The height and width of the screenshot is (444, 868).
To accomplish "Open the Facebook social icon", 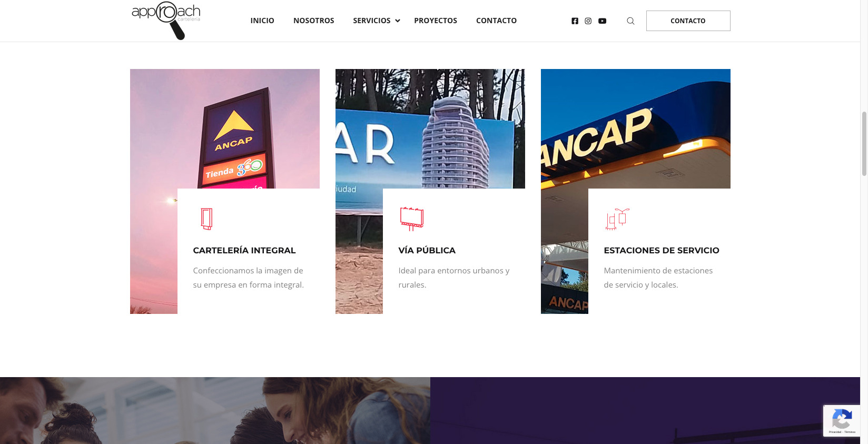I will coord(575,21).
